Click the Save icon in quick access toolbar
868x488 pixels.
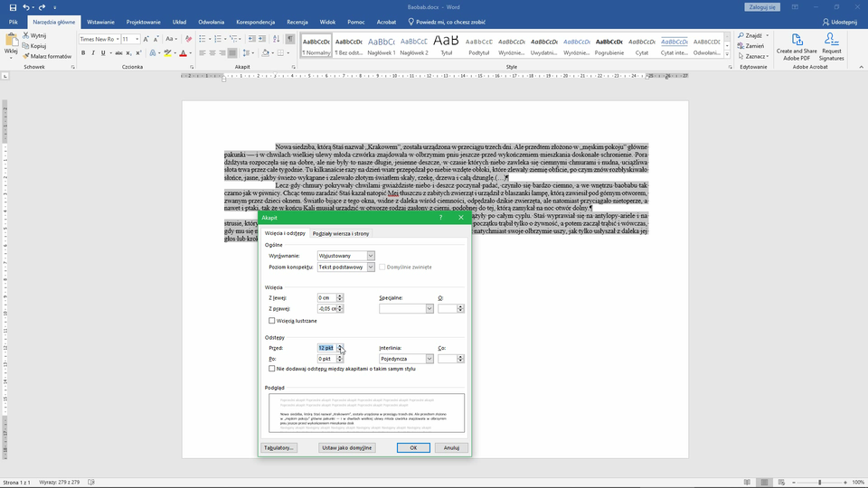click(11, 7)
